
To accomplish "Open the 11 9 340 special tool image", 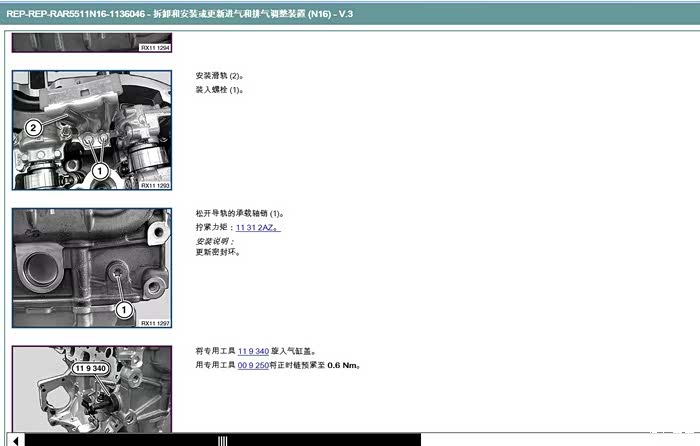I will [92, 389].
